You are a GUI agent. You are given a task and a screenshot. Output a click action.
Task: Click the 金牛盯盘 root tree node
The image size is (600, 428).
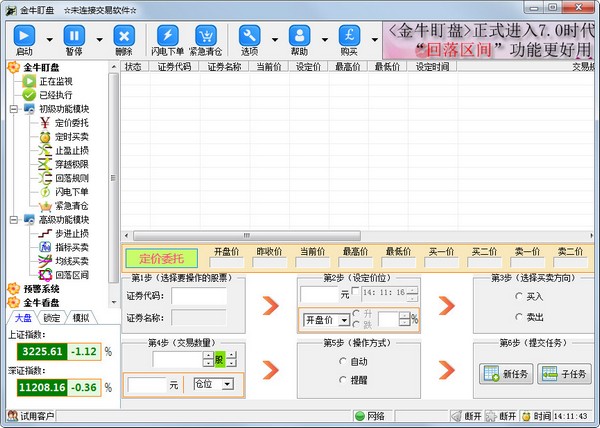(41, 67)
